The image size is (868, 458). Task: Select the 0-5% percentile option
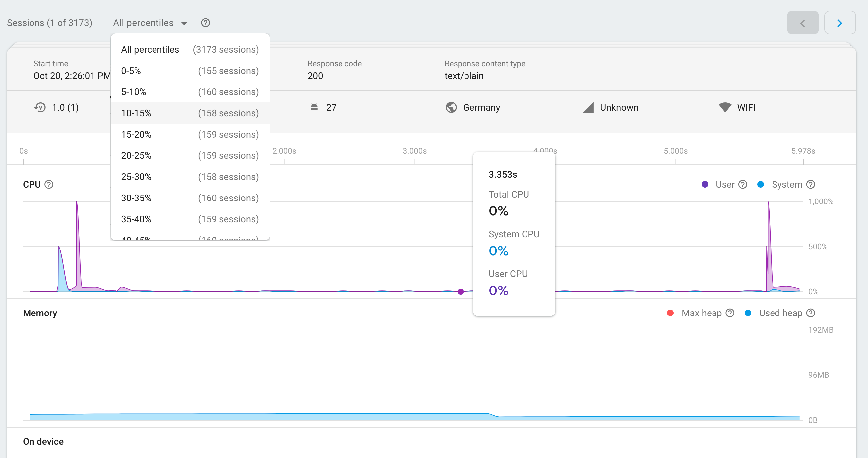click(x=190, y=71)
